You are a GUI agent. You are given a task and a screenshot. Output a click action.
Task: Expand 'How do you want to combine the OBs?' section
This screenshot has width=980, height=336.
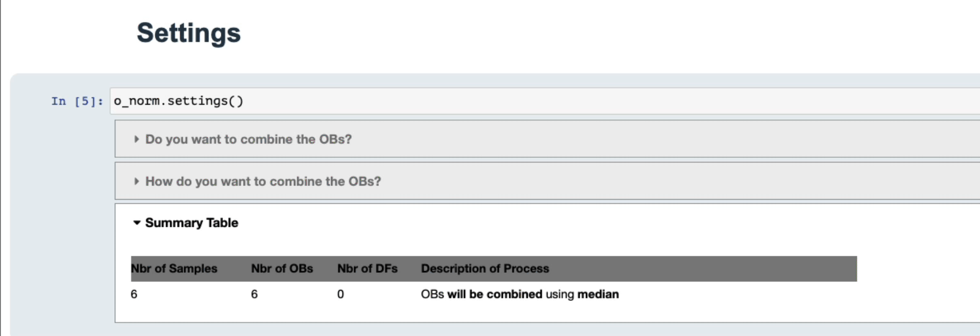(262, 181)
